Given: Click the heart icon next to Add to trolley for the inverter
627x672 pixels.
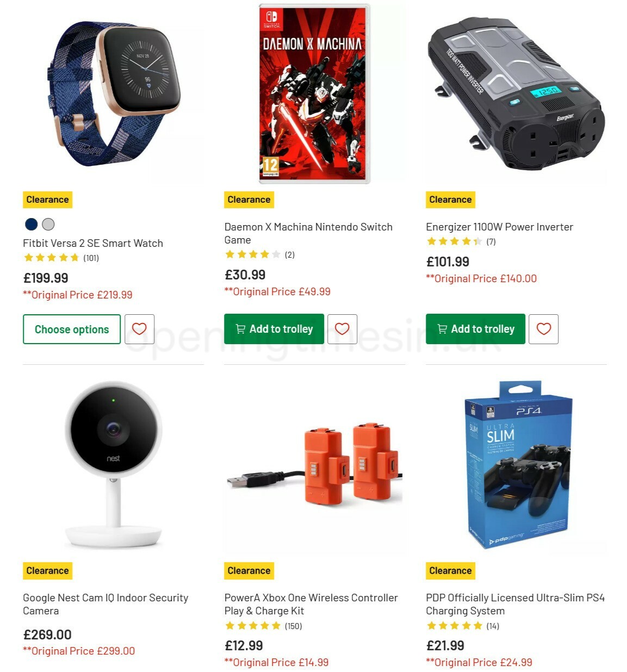Looking at the screenshot, I should coord(543,329).
